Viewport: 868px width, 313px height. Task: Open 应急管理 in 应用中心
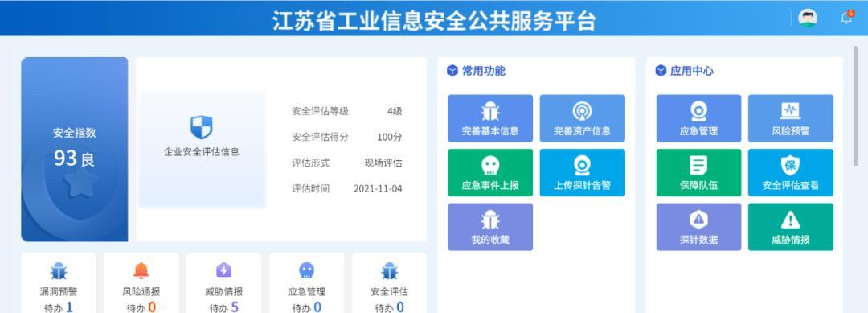tap(698, 118)
